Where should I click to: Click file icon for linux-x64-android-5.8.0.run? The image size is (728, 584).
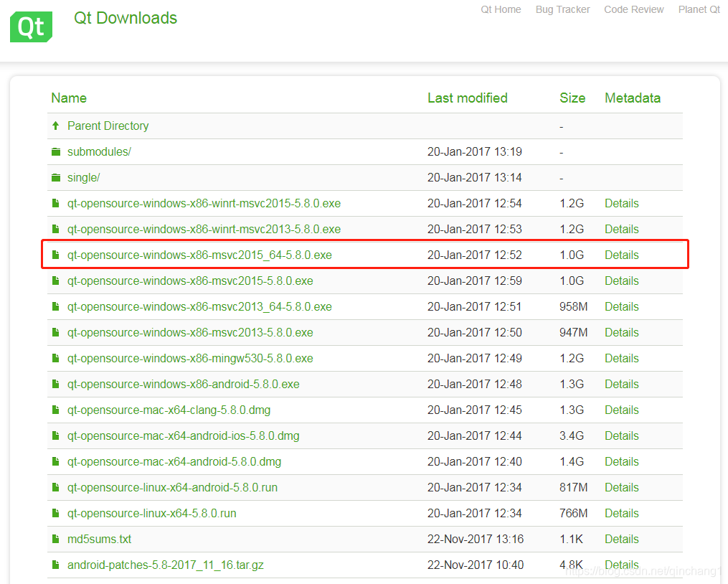pos(56,487)
